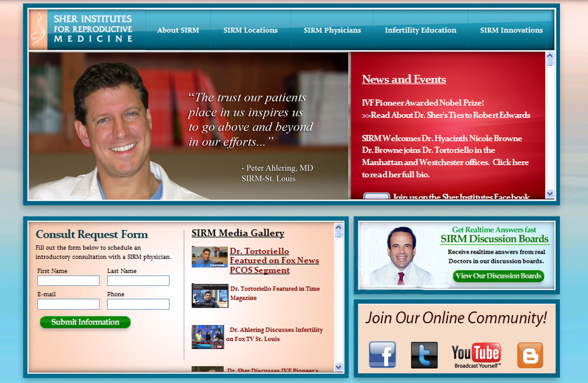Open the Time Magazine video thumbnail
Screen dimensions: 588x383
tap(209, 295)
